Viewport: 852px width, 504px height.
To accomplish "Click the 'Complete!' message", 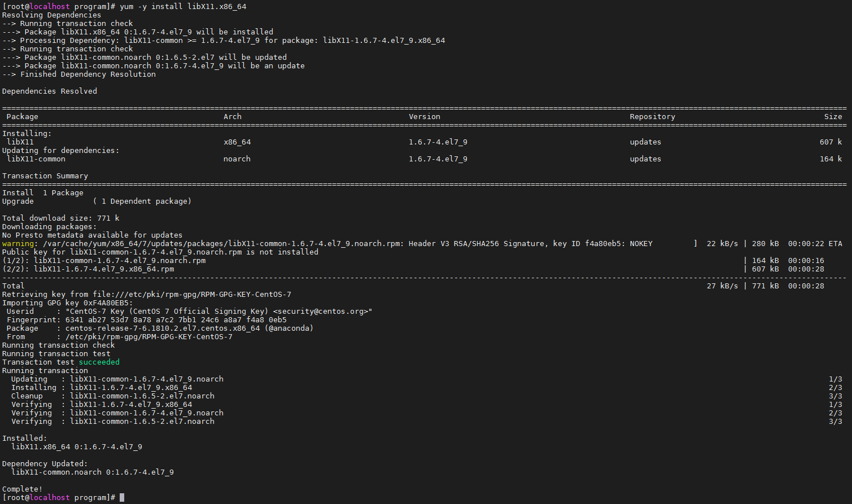I will [23, 489].
